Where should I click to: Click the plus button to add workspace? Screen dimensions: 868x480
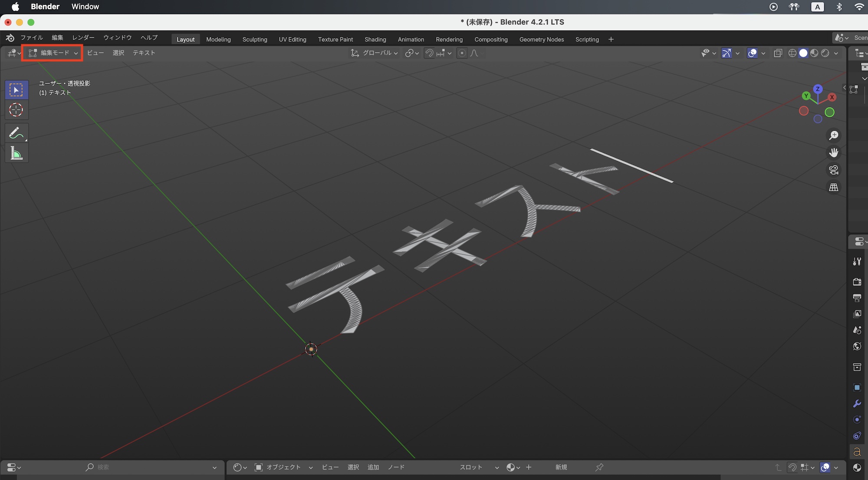coord(611,40)
